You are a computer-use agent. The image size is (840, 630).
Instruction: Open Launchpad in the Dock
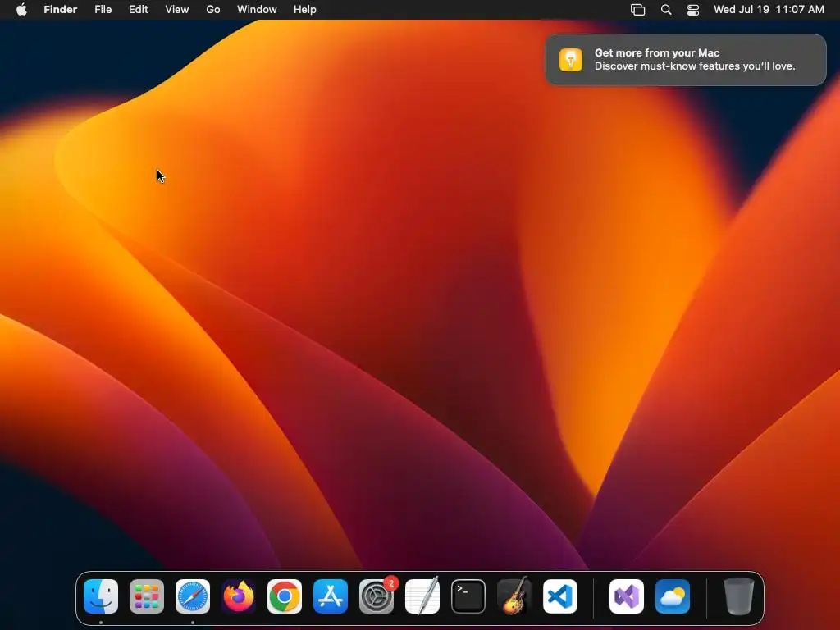pos(147,596)
